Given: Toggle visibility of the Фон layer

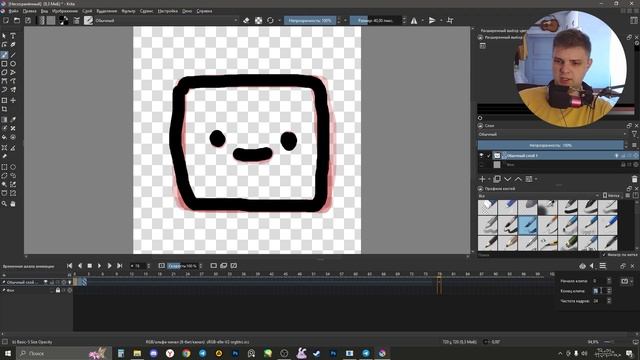Looking at the screenshot, I should tap(481, 164).
